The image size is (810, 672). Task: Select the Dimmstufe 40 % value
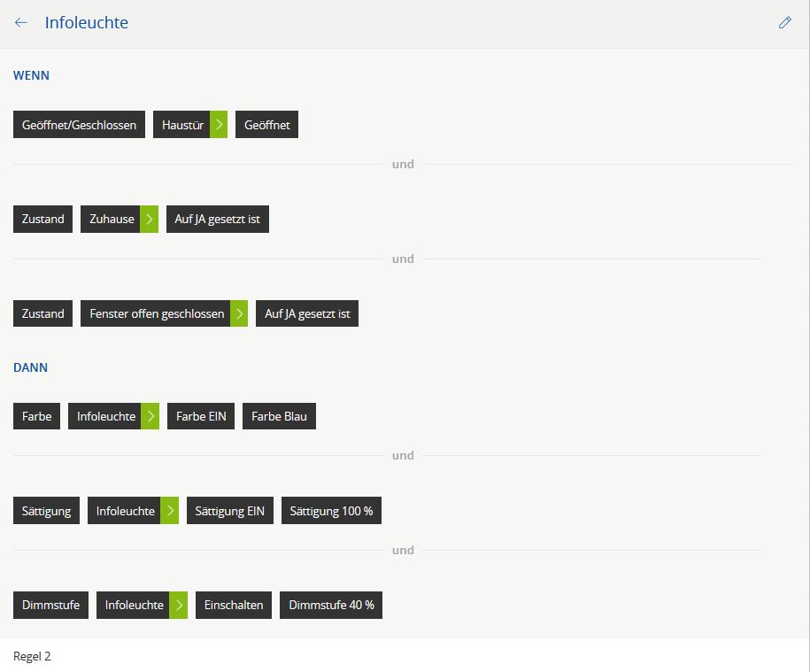pos(331,606)
